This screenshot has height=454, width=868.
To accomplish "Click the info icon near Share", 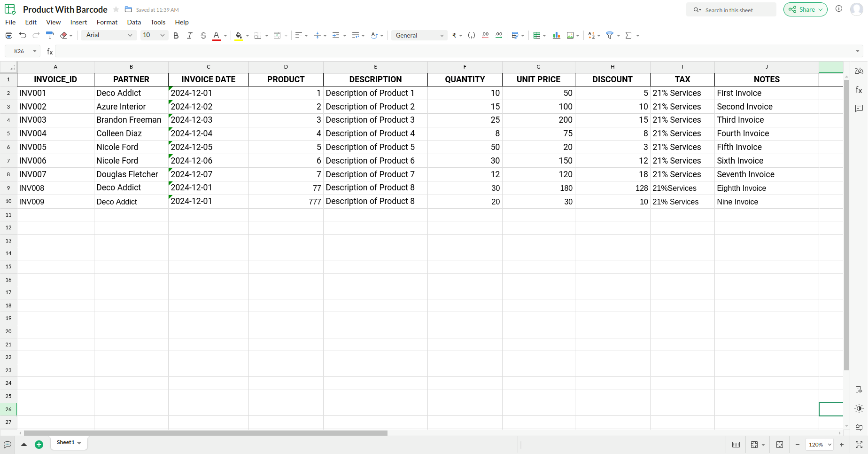I will 839,9.
